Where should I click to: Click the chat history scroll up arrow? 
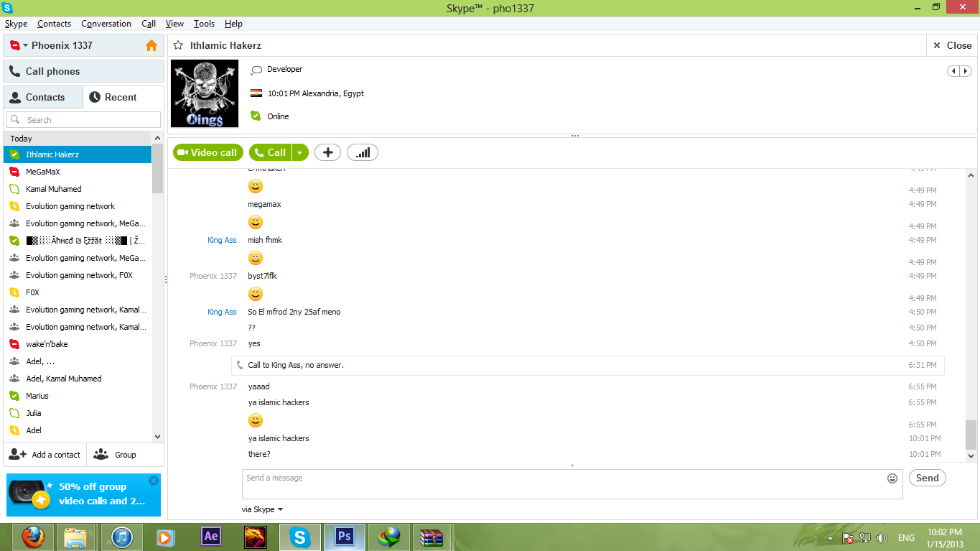971,175
